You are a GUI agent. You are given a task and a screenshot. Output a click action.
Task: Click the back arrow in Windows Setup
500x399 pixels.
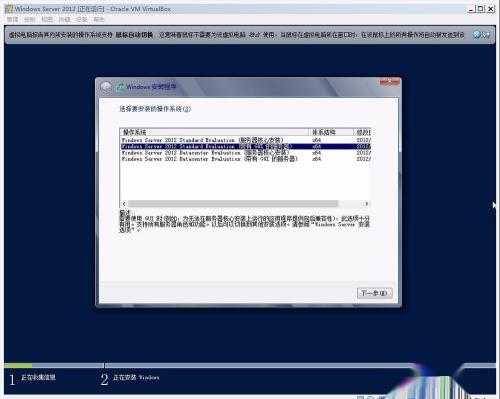click(x=106, y=88)
